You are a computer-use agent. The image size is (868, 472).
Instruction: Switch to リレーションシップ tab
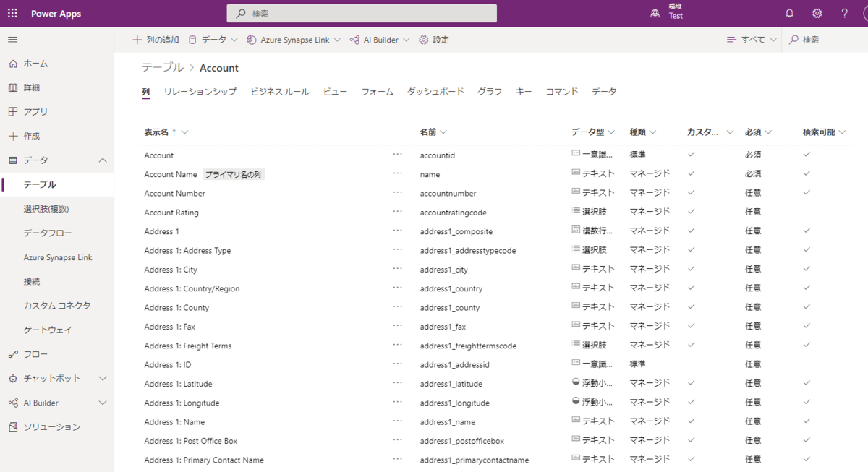pos(200,92)
